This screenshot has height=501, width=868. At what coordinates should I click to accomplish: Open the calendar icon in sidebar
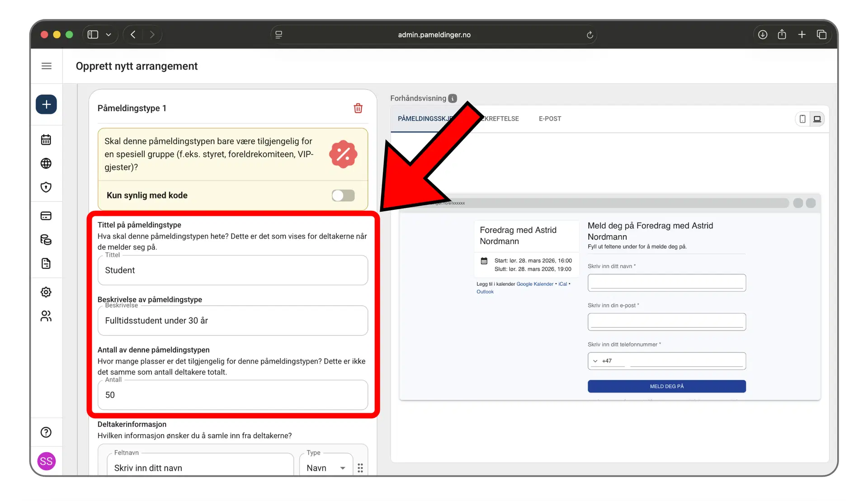coord(46,140)
